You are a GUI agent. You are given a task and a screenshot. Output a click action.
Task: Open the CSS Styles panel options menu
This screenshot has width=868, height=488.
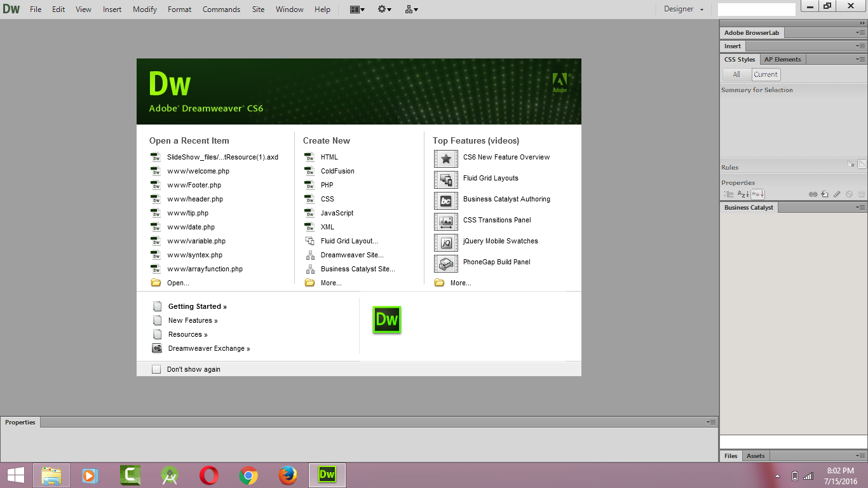point(860,59)
